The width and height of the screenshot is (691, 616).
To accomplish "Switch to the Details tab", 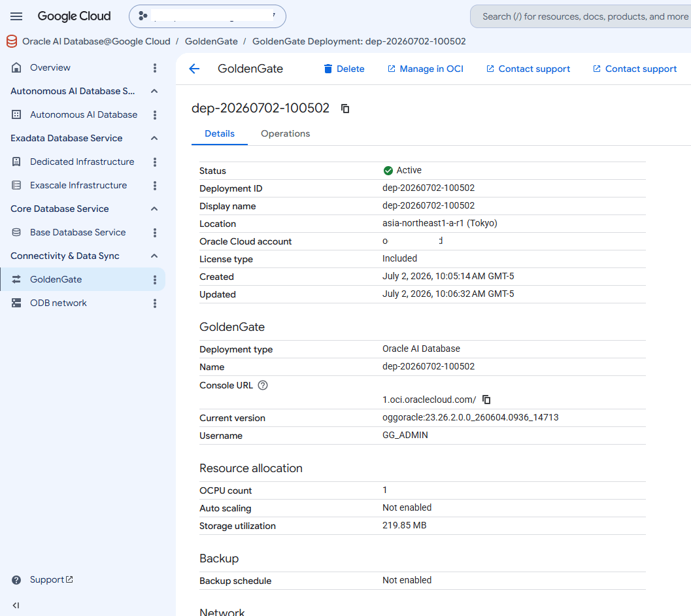I will click(x=220, y=133).
